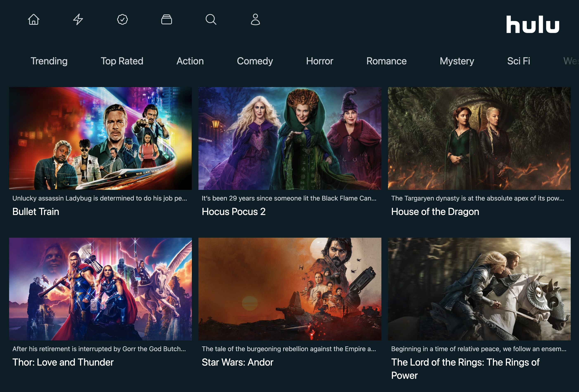
Task: Click the Star Wars: Andor title
Action: pyautogui.click(x=238, y=362)
